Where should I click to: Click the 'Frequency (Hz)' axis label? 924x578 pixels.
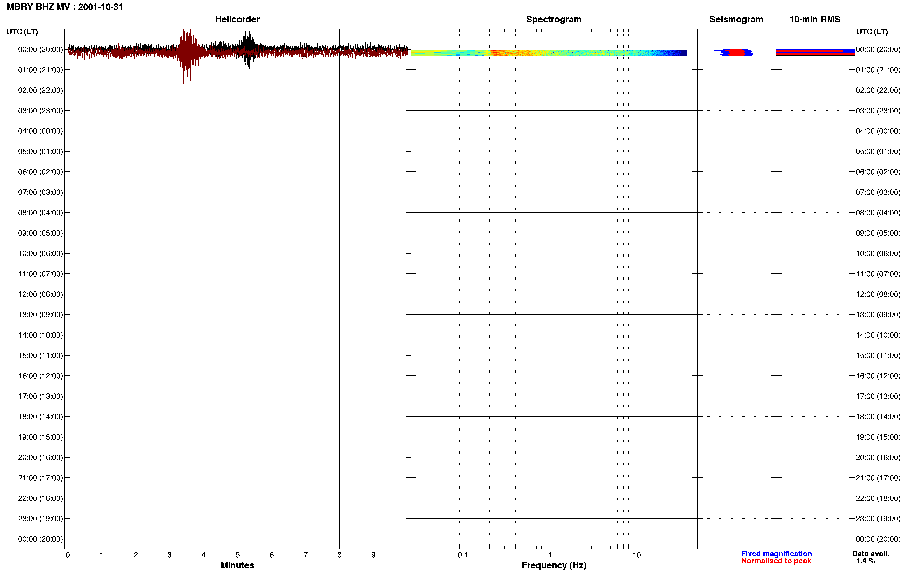tap(554, 565)
